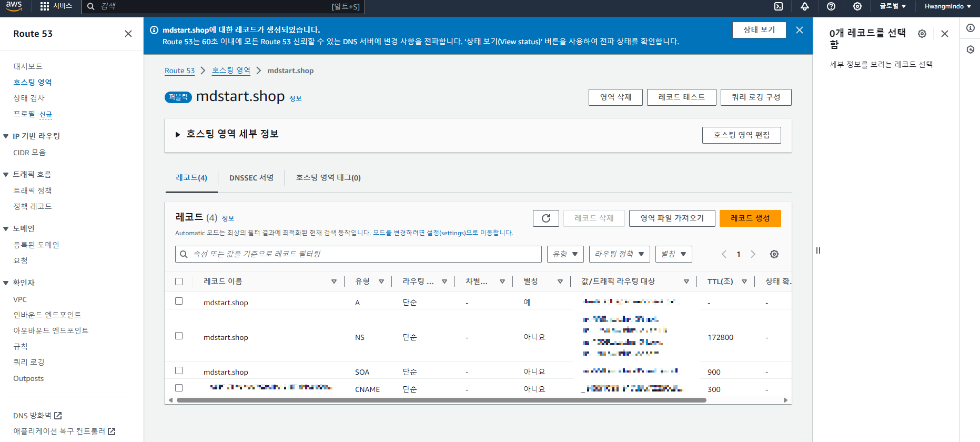The height and width of the screenshot is (442, 980).
Task: Select the mdstart.shop NS record checkbox
Action: click(x=179, y=336)
